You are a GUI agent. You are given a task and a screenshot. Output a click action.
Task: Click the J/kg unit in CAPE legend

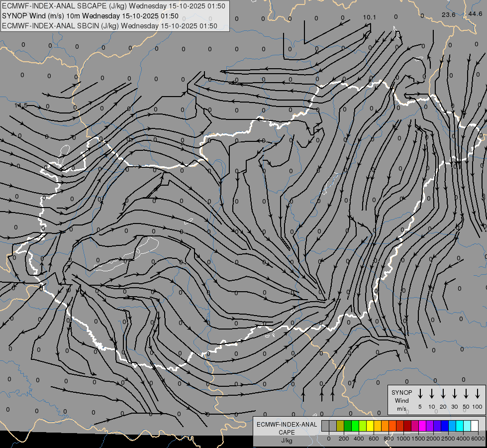tap(287, 441)
